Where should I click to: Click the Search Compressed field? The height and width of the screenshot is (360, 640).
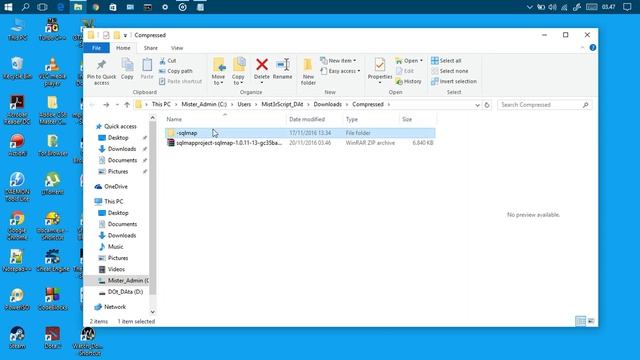click(544, 105)
